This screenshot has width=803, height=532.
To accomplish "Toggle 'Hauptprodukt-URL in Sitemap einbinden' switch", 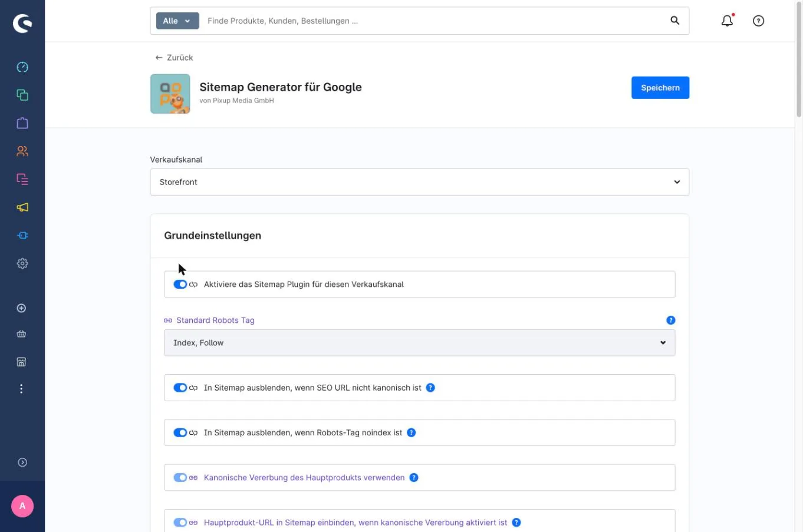I will point(180,523).
